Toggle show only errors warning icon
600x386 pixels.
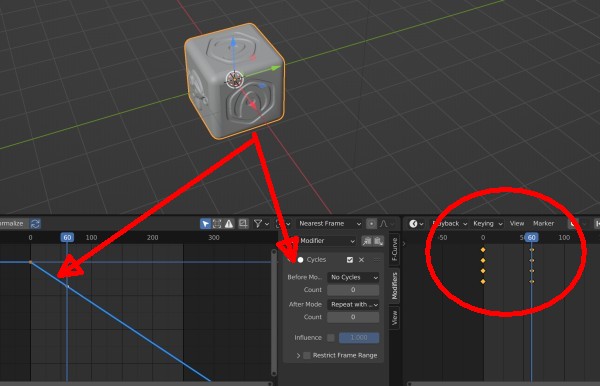[229, 224]
